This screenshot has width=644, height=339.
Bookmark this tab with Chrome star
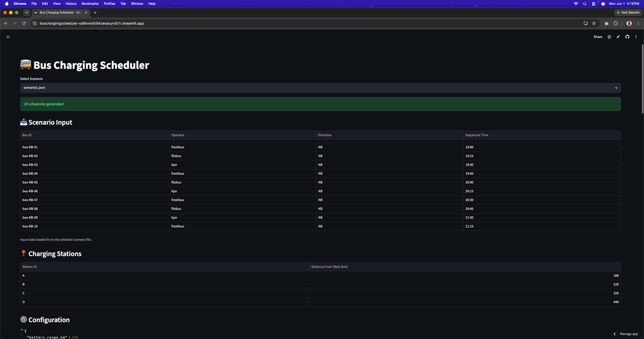tap(594, 23)
